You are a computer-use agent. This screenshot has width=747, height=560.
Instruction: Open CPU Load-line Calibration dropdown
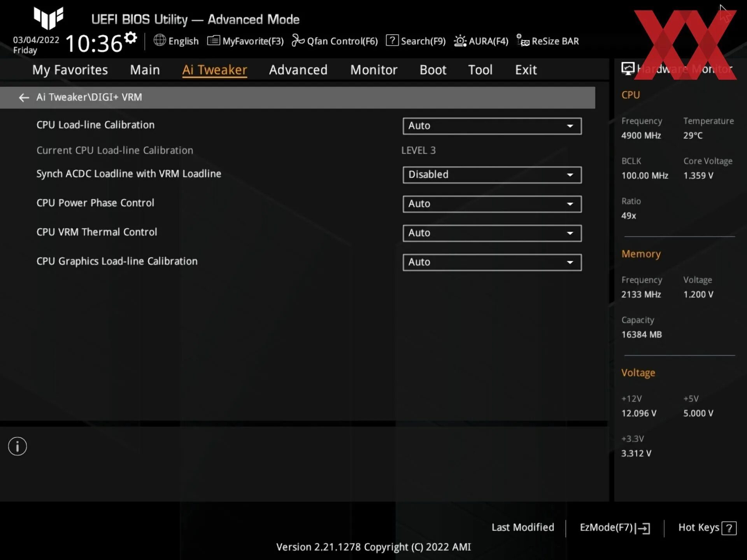(491, 125)
